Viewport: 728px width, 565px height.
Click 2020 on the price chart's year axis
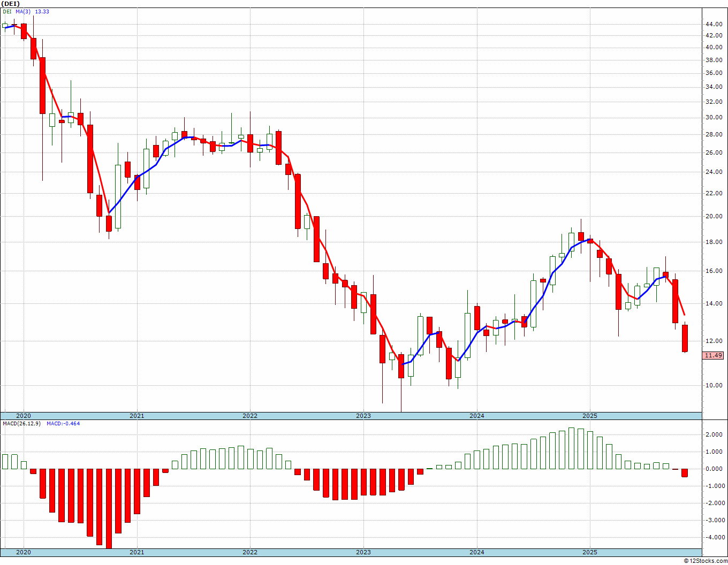24,416
